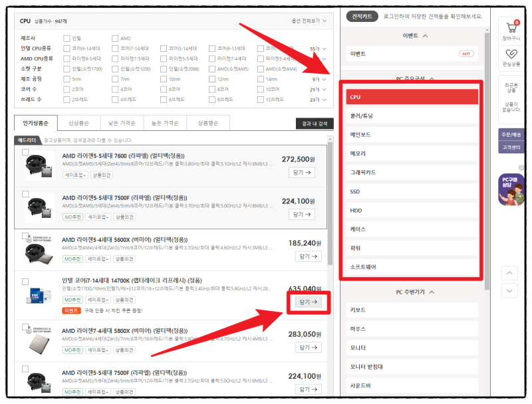
Task: Open the CPU category in sidebar
Action: 412,97
